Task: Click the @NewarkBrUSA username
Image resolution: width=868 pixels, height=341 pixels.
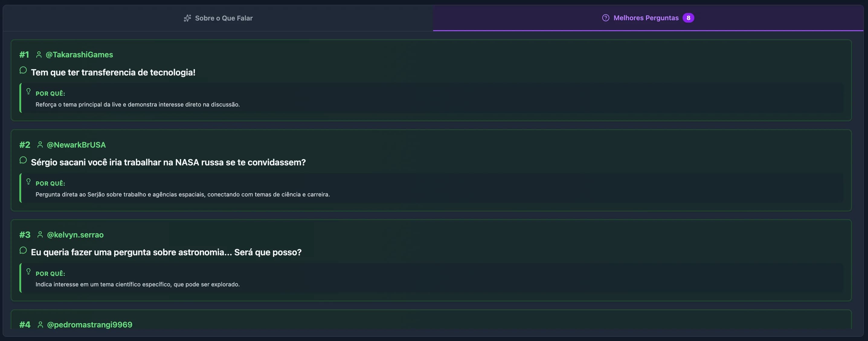Action: click(76, 145)
